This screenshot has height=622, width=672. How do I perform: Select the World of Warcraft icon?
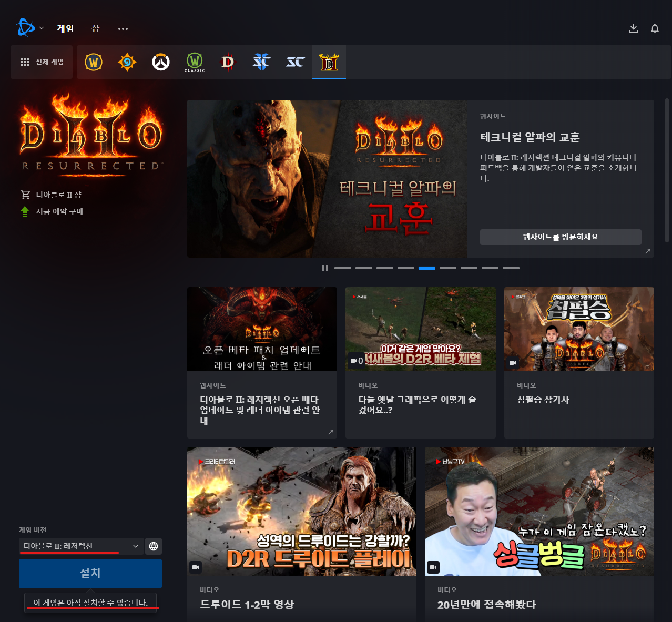pos(94,62)
